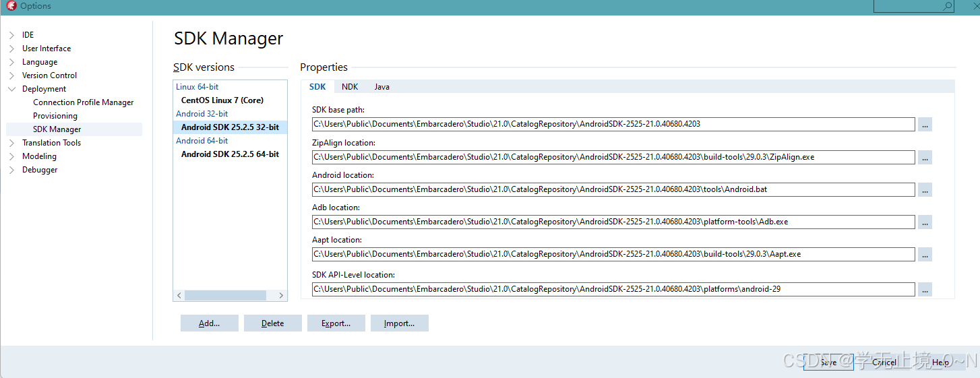Select Language in options tree
Screen dimensions: 980x378
tap(40, 62)
